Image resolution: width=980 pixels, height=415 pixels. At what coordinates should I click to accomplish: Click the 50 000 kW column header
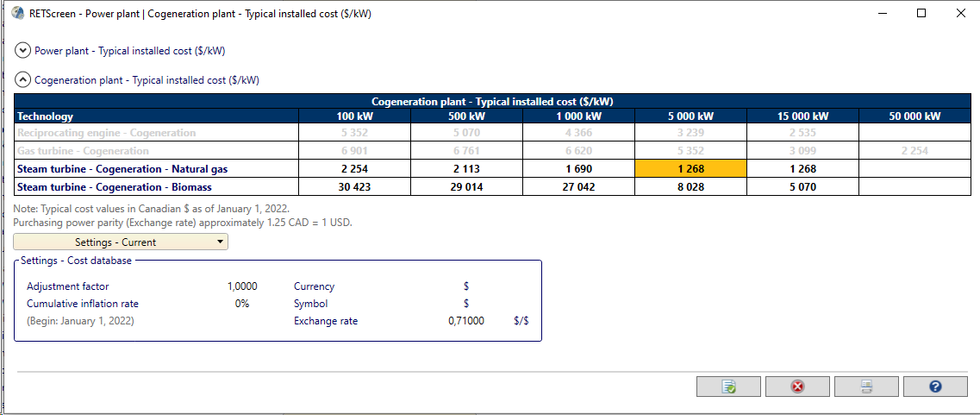914,116
